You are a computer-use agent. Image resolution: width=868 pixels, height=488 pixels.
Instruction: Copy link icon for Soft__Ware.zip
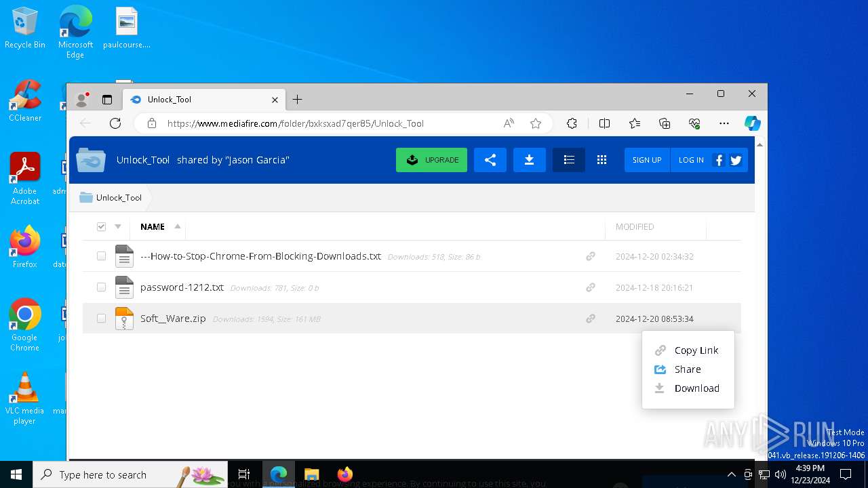591,319
